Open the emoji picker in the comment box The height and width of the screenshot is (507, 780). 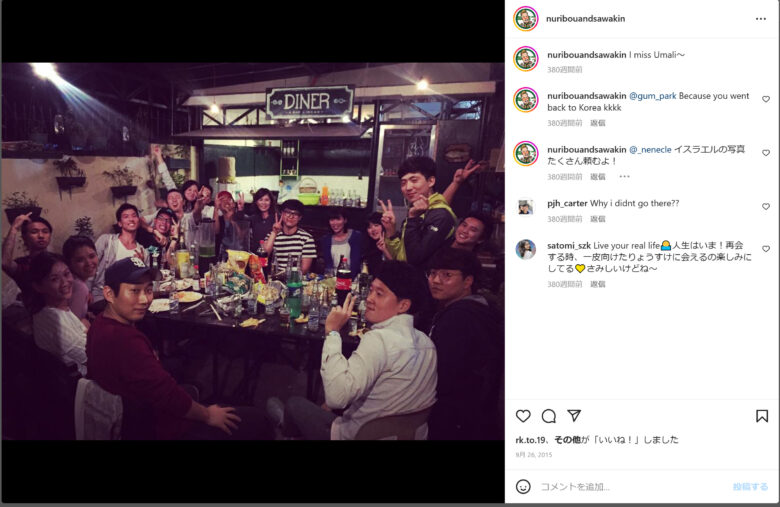[523, 487]
